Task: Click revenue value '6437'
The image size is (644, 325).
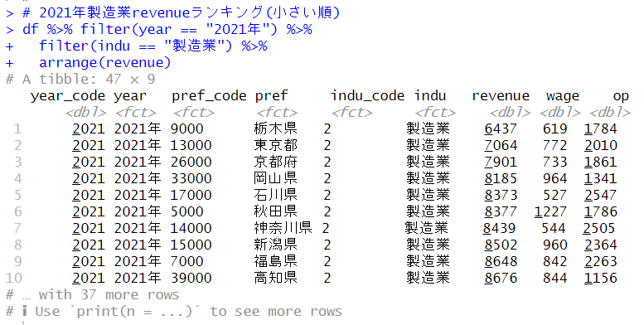Action: (501, 129)
